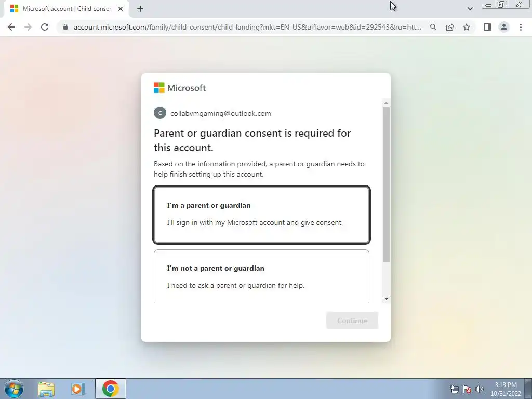Close the Chrome window
The height and width of the screenshot is (399, 532).
pyautogui.click(x=518, y=5)
